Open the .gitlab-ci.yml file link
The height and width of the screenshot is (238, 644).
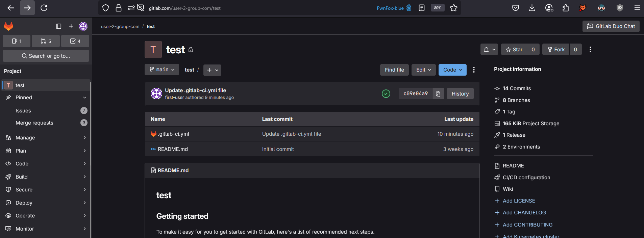tap(173, 134)
